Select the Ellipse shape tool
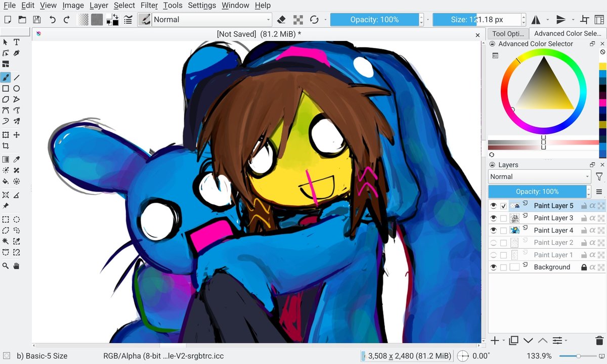Image resolution: width=607 pixels, height=364 pixels. click(x=17, y=88)
